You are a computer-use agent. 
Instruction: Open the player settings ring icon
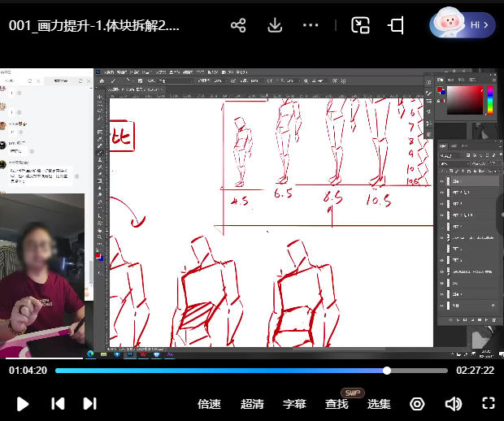[417, 404]
